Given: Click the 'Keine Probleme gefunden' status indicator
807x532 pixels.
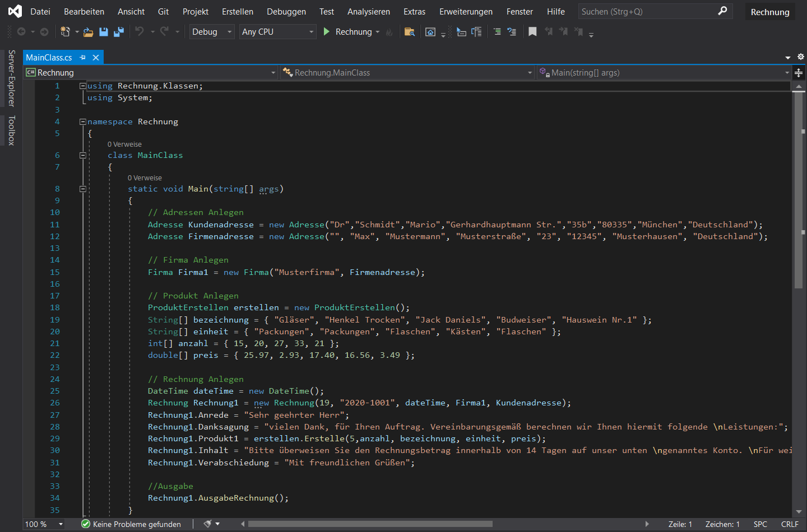Looking at the screenshot, I should tap(131, 524).
